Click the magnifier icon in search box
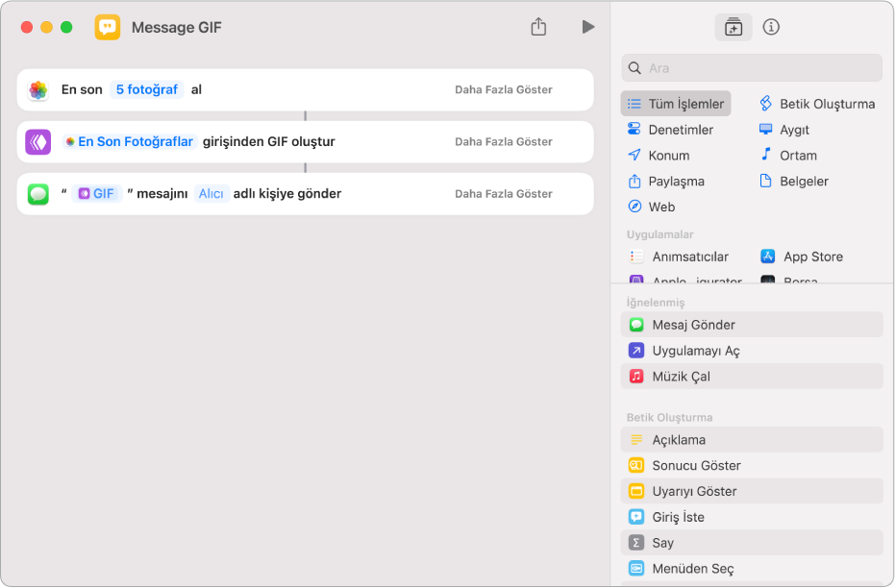This screenshot has height=588, width=895. tap(634, 68)
